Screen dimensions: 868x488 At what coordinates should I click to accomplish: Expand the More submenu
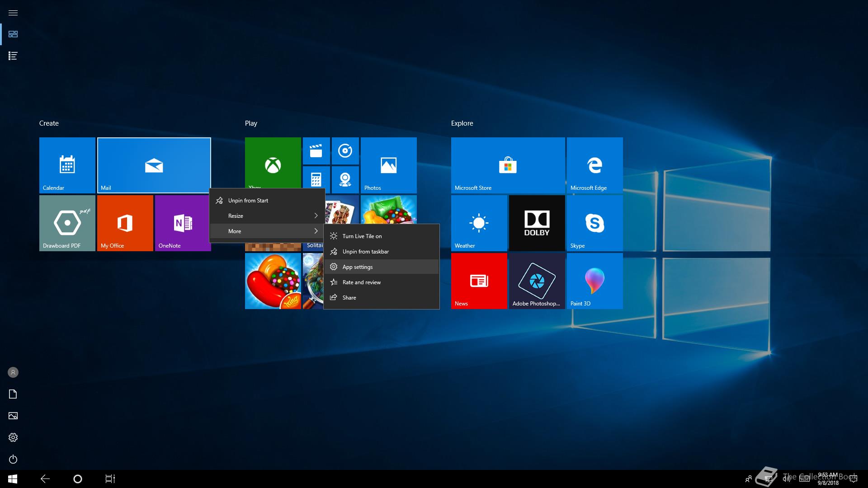click(267, 231)
